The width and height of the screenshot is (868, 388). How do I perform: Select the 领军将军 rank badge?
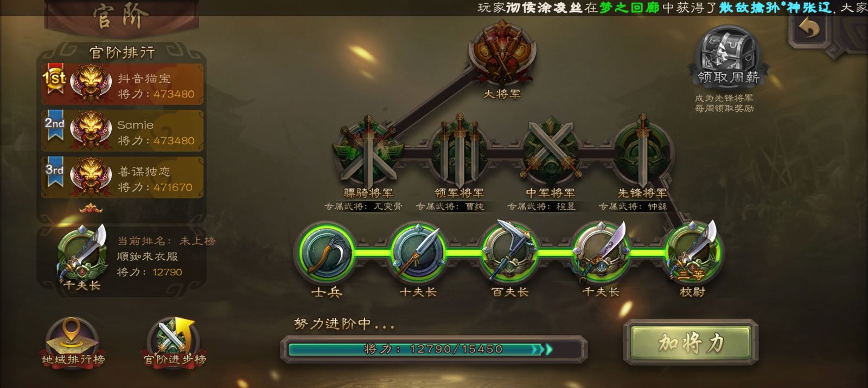459,152
